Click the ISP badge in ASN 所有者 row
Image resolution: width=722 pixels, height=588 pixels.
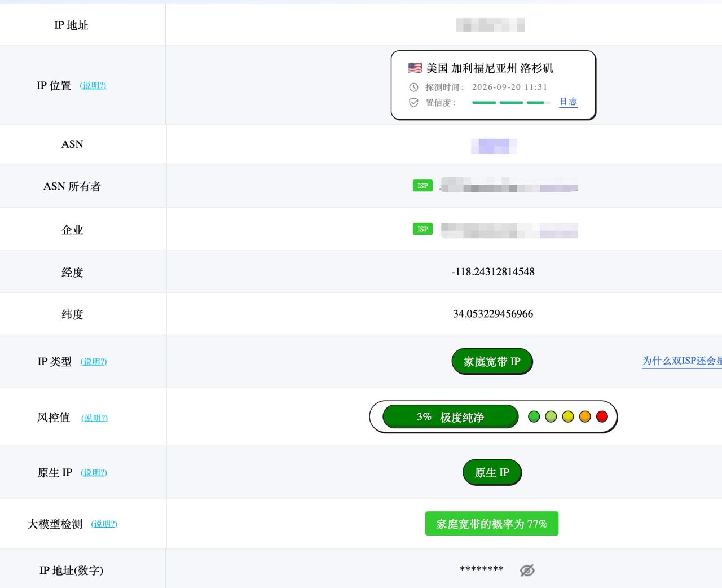coord(422,186)
